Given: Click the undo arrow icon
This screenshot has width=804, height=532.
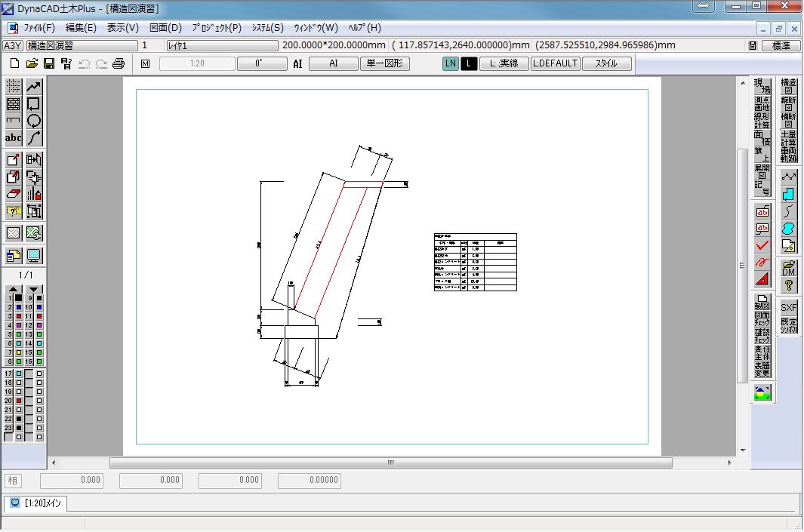Looking at the screenshot, I should click(84, 63).
